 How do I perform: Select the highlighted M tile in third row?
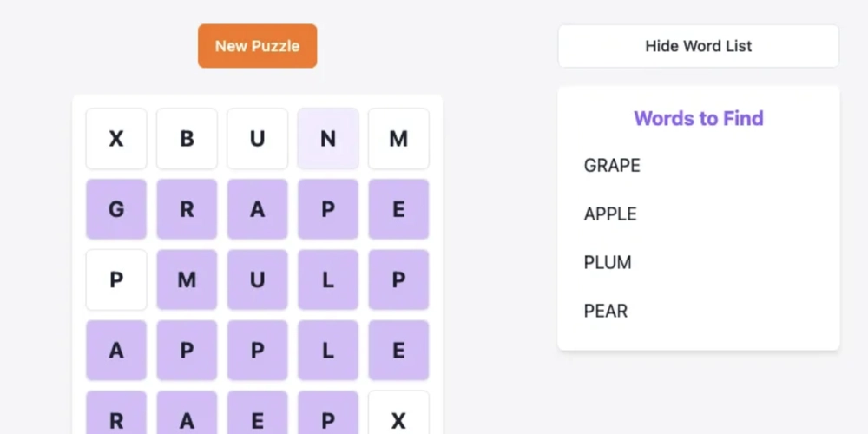click(x=187, y=279)
